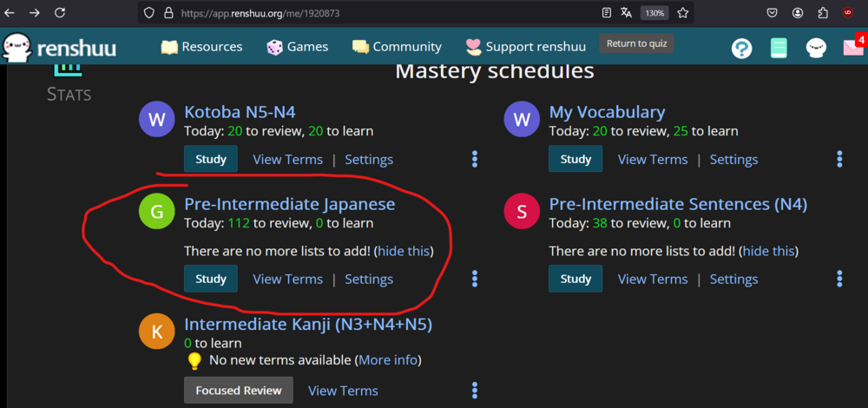
Task: View Terms for Intermediate Kanji
Action: [343, 391]
